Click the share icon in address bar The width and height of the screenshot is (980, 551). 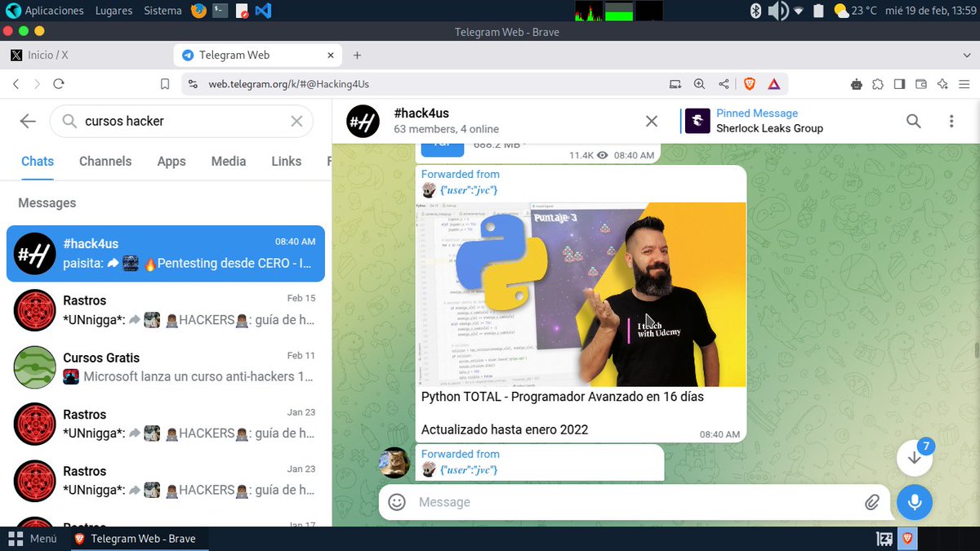click(724, 83)
